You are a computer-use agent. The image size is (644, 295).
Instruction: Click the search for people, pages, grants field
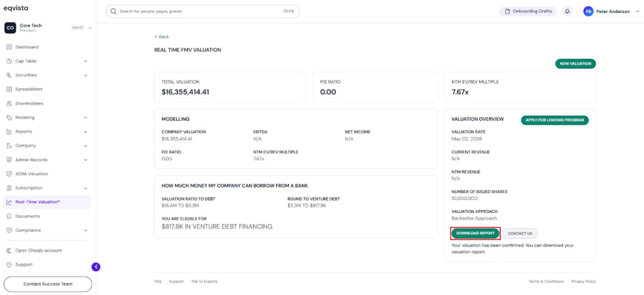point(203,12)
